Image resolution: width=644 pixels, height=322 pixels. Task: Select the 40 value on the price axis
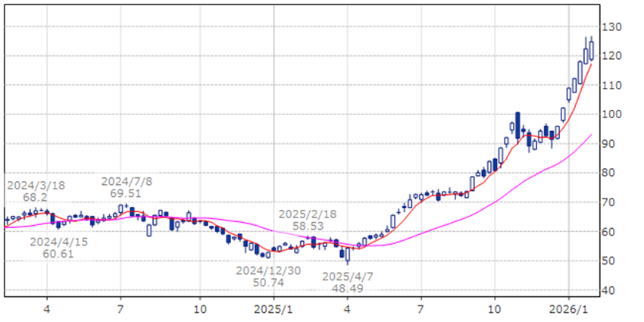pyautogui.click(x=611, y=290)
